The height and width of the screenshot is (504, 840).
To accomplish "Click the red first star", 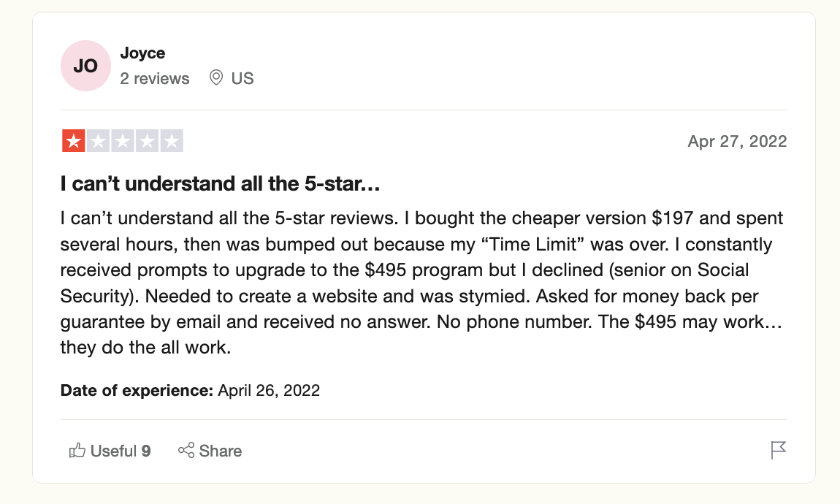I will click(x=73, y=141).
